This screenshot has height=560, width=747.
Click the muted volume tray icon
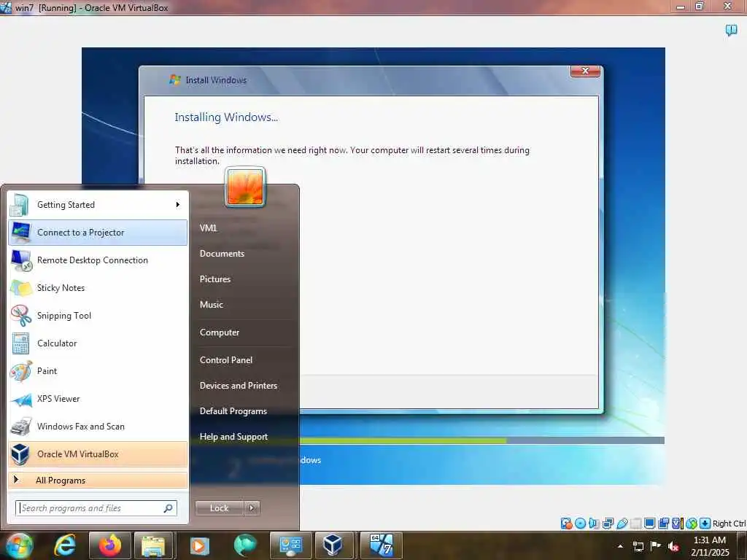(673, 546)
